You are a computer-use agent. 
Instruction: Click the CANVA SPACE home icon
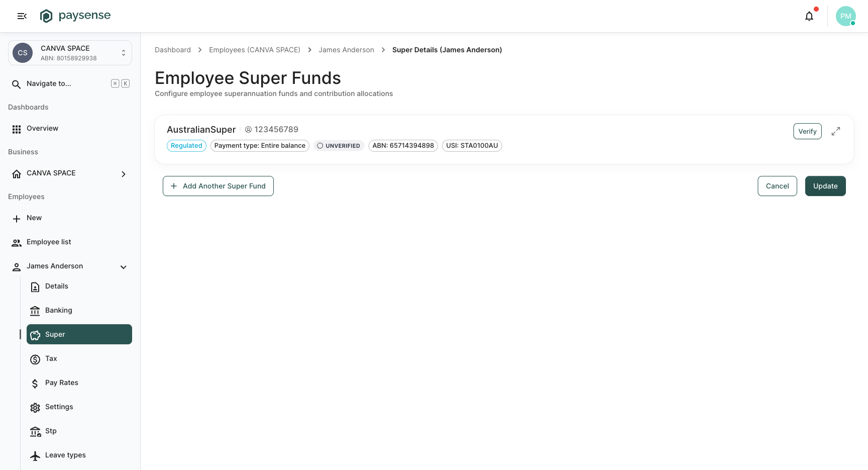click(x=17, y=174)
